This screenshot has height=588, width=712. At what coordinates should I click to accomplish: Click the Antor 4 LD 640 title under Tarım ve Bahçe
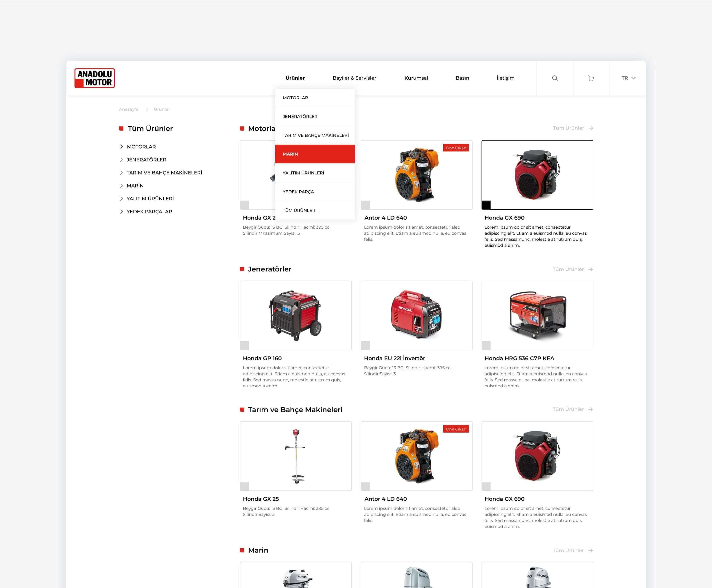(386, 499)
